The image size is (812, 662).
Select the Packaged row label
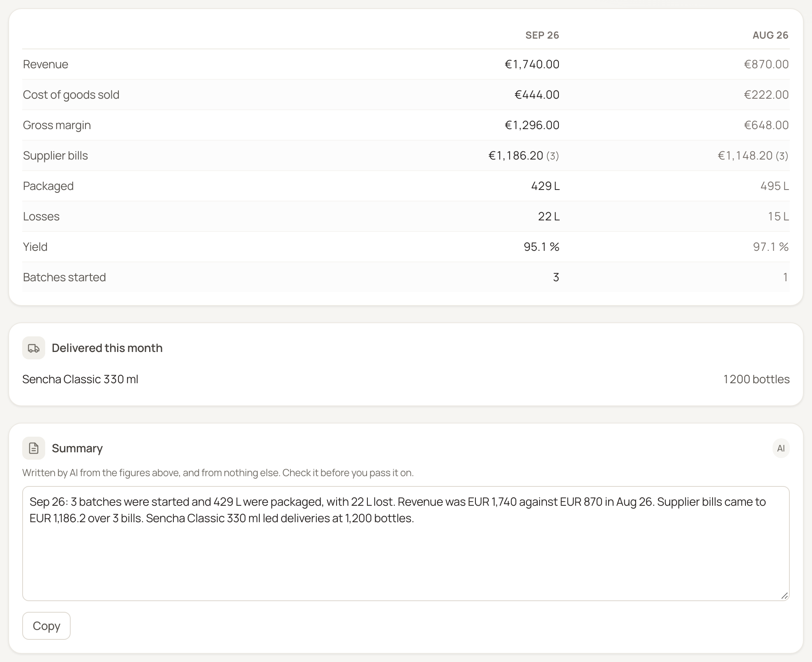point(48,186)
